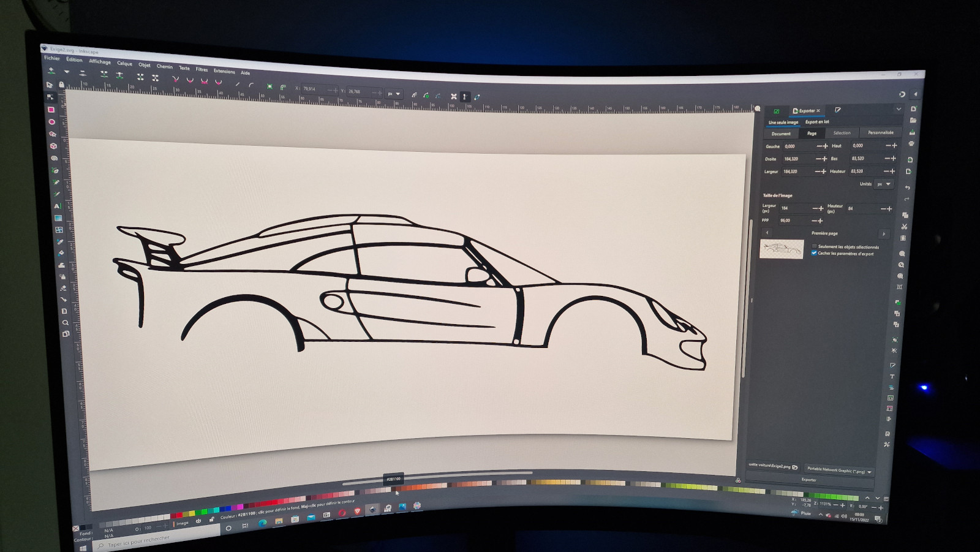Click the Cut scissors icon
Screen dimensions: 980x552
click(x=904, y=227)
